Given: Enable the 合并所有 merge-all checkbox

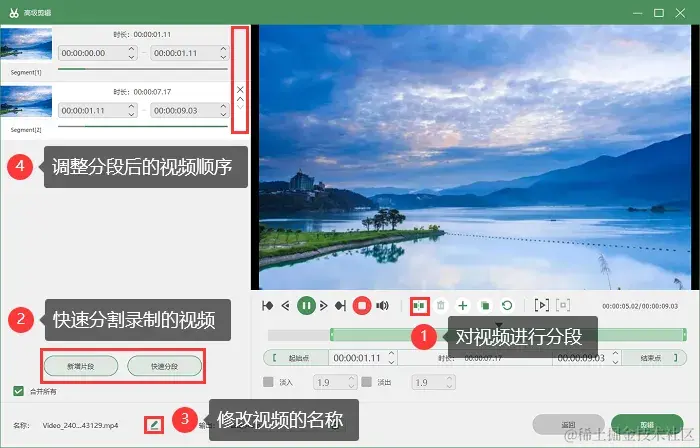Looking at the screenshot, I should coord(18,391).
